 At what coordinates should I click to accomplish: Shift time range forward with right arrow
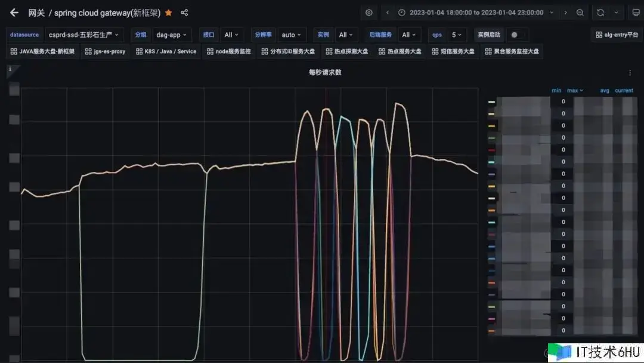click(565, 13)
